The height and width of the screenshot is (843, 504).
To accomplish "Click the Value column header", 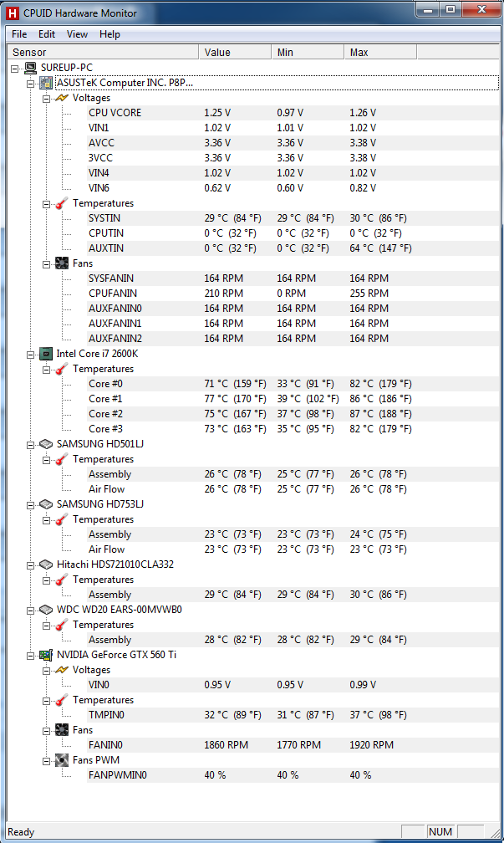I will 235,52.
